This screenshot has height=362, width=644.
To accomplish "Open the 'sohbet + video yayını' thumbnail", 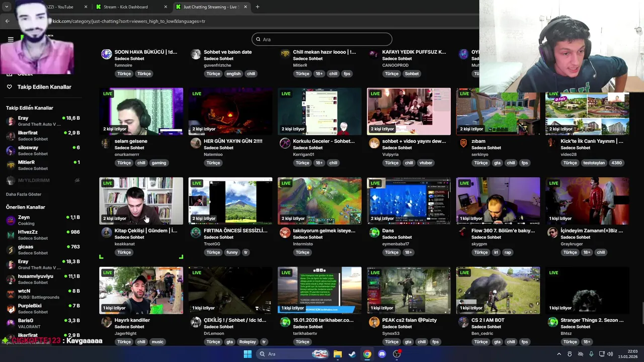I will 409,111.
